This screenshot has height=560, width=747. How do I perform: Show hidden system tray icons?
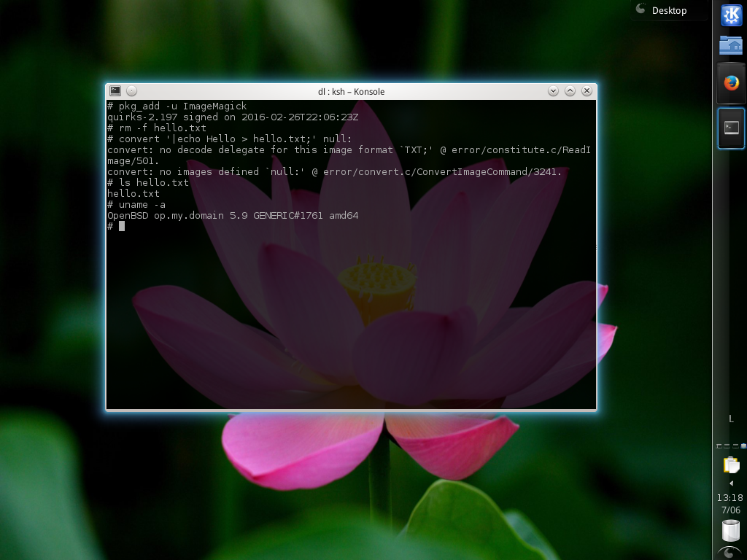coord(731,483)
